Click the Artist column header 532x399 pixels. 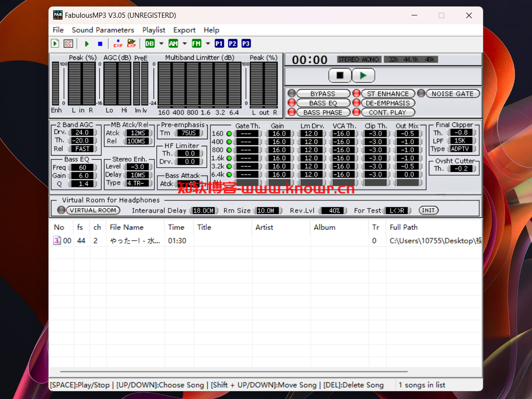(x=281, y=227)
